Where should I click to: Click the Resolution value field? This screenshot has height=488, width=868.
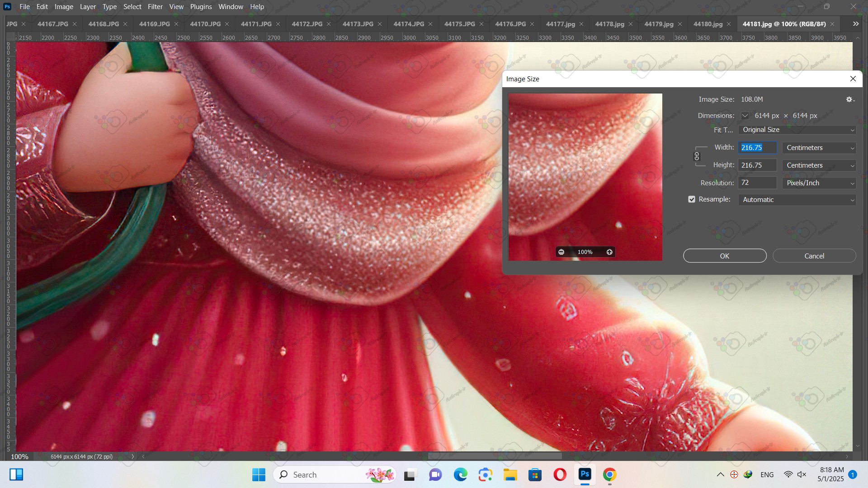click(757, 183)
